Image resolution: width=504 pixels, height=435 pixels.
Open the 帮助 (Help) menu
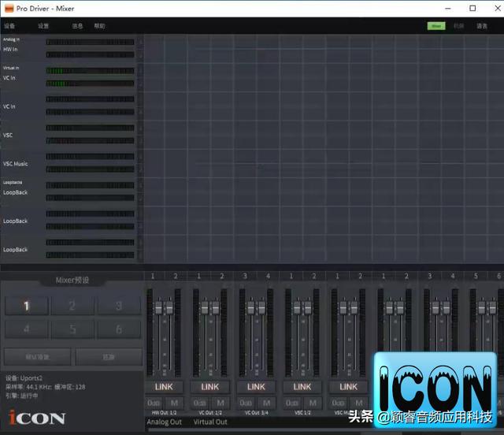(99, 26)
